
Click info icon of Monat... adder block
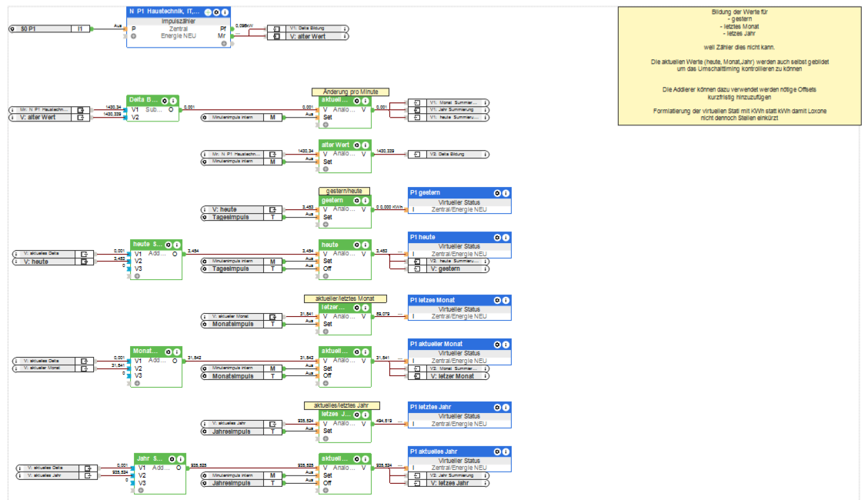click(x=176, y=352)
